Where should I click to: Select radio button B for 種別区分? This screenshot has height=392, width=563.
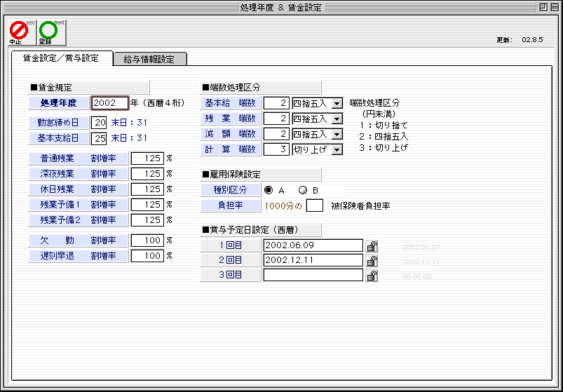303,190
